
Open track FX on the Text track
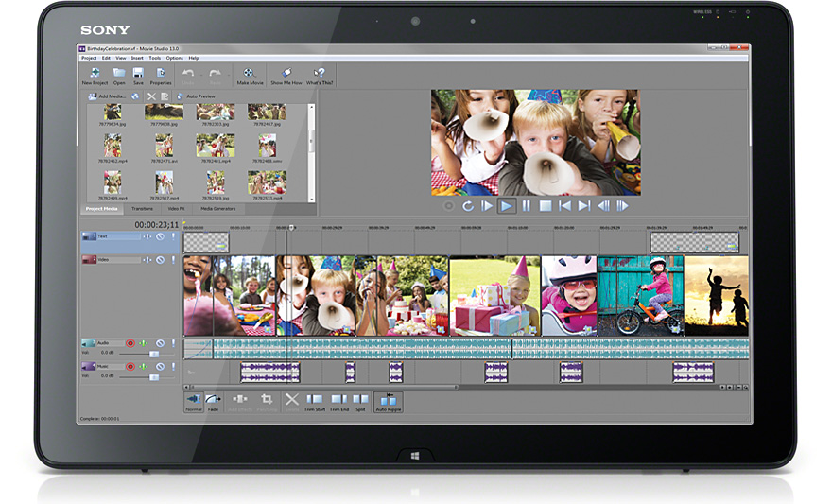147,236
